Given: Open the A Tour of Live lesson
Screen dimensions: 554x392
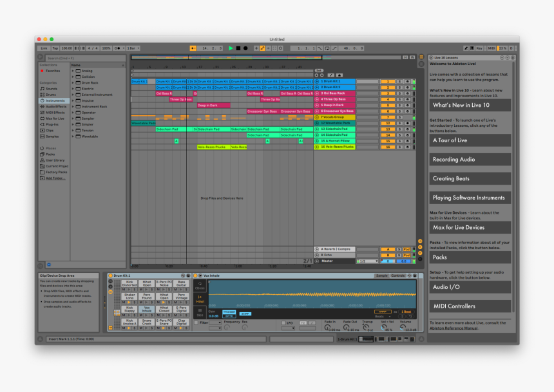Looking at the screenshot, I should tap(470, 140).
